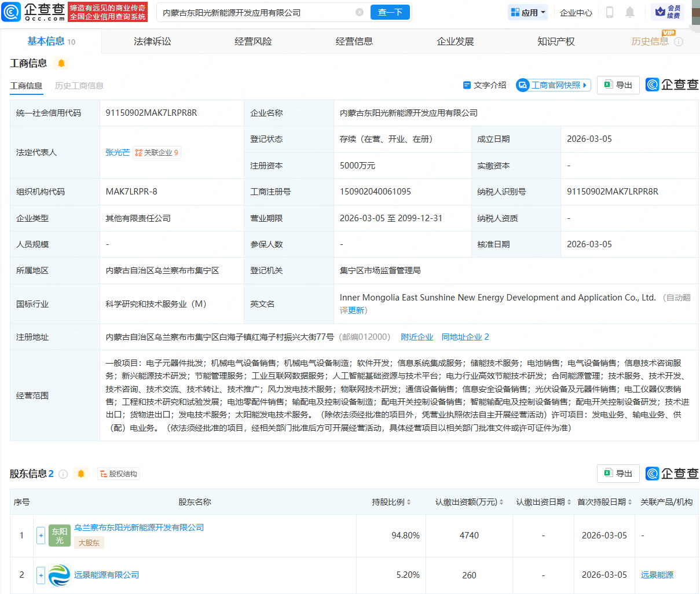Viewport: 700px width, 594px height.
Task: Click the 远景能源 company logo thumbnail
Action: click(x=60, y=575)
